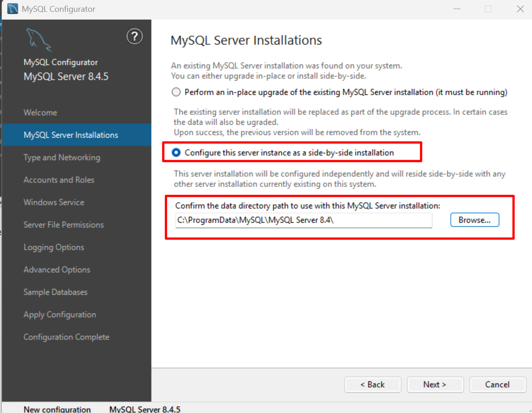Select side-by-side installation option
Viewport: 532px width, 413px height.
click(176, 152)
